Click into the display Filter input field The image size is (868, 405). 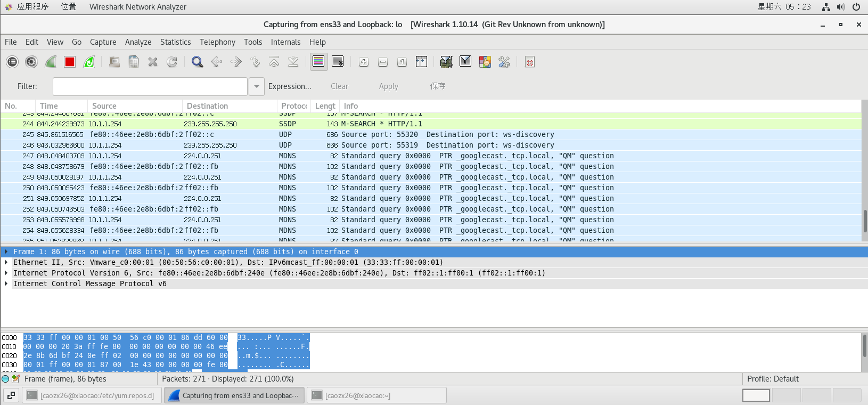click(x=150, y=86)
